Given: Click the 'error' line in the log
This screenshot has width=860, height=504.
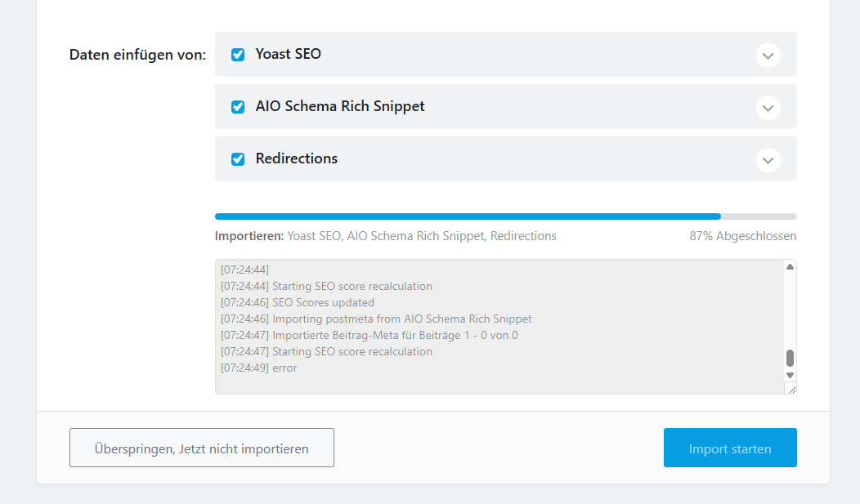Looking at the screenshot, I should 284,368.
